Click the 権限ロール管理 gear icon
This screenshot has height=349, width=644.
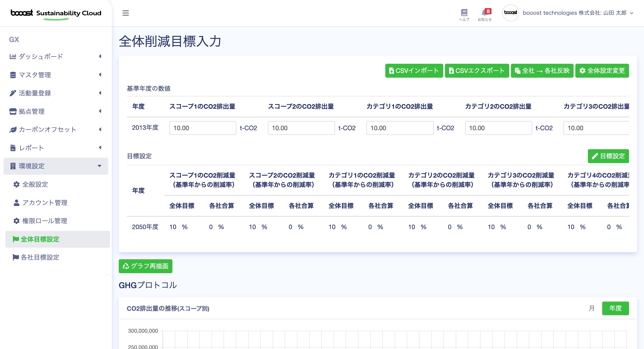(17, 221)
